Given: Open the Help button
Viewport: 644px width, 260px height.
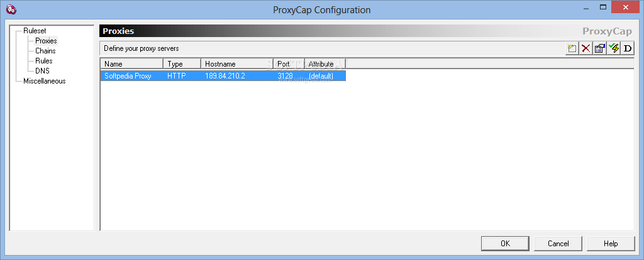Looking at the screenshot, I should coord(611,243).
